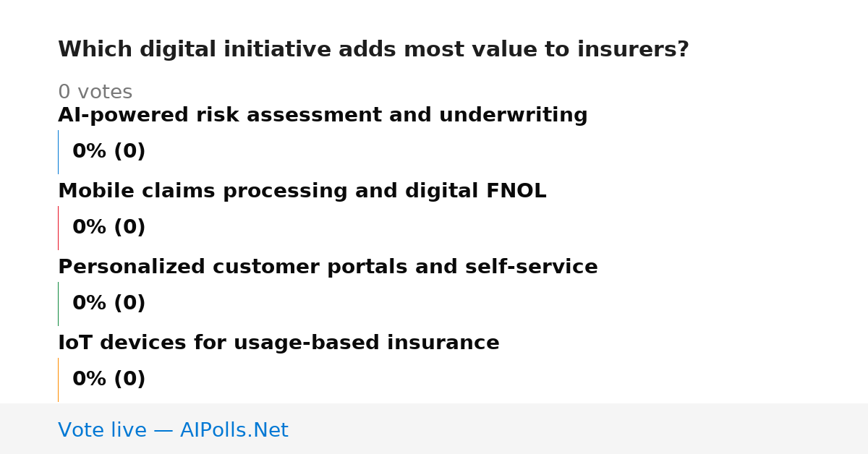868x454 pixels.
Task: Click the 0% (0) result under Personalized portals
Action: (109, 304)
